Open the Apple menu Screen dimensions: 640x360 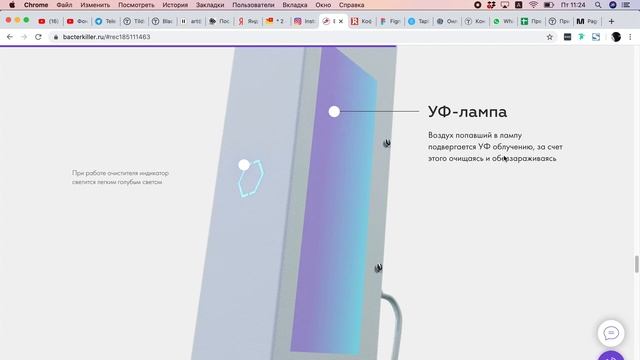point(12,5)
